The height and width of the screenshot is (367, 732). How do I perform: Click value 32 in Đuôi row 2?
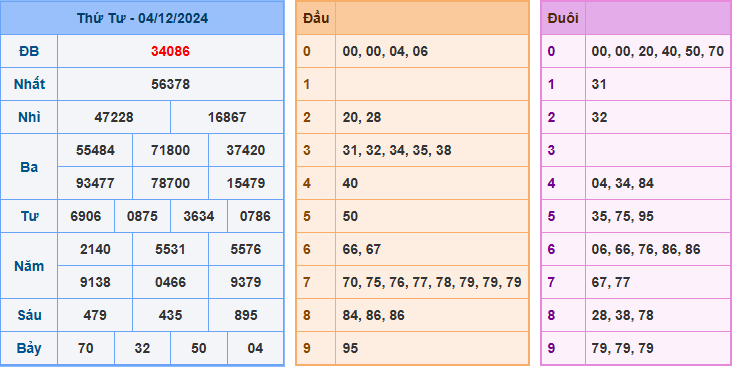point(599,117)
